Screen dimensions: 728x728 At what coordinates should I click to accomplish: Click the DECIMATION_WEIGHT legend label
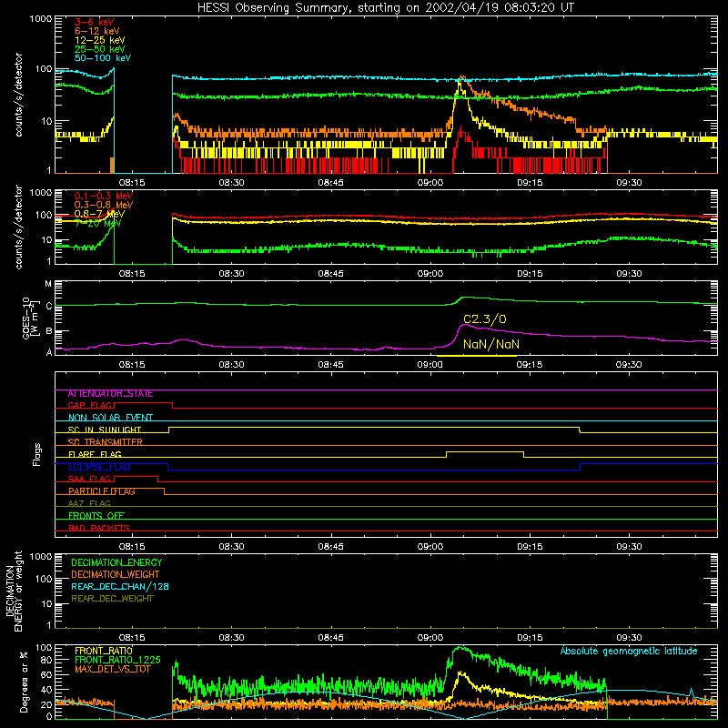pos(116,574)
